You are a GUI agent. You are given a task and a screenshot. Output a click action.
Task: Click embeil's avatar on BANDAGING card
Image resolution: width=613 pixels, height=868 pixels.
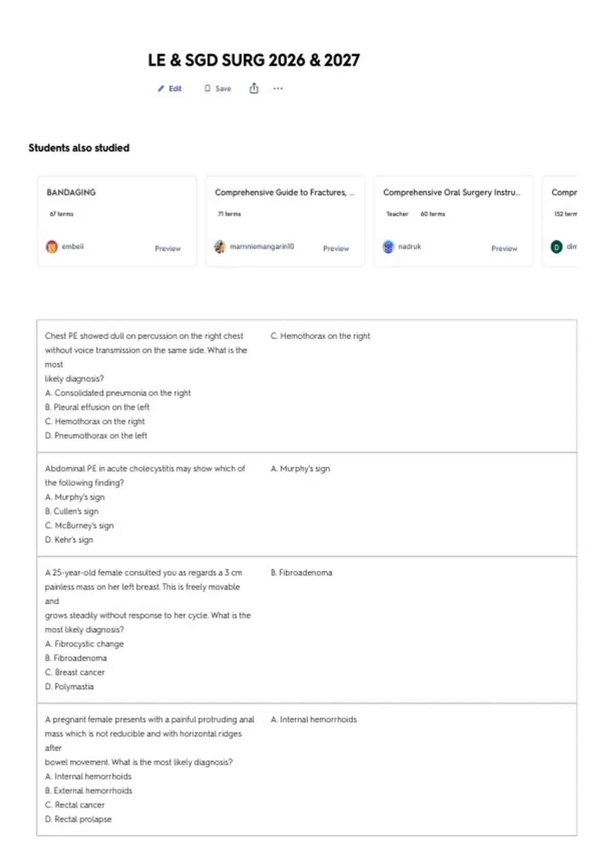(52, 247)
